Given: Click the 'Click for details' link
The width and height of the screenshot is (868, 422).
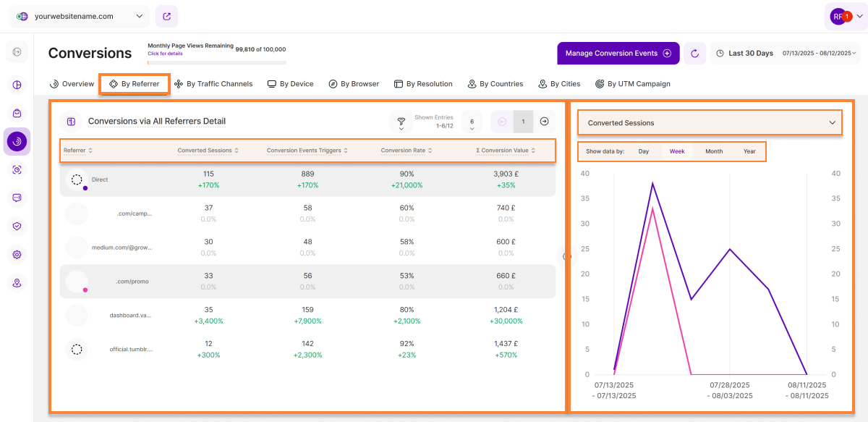Looking at the screenshot, I should point(165,54).
